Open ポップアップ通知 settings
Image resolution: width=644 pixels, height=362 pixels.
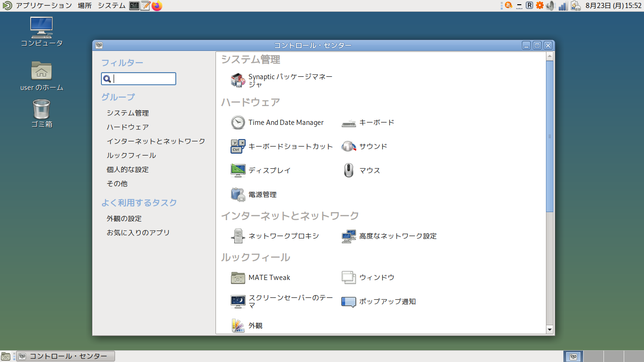(x=379, y=302)
